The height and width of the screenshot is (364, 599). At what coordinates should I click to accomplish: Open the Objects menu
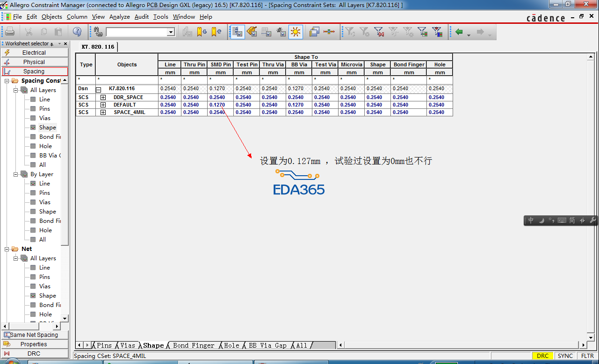tap(51, 17)
